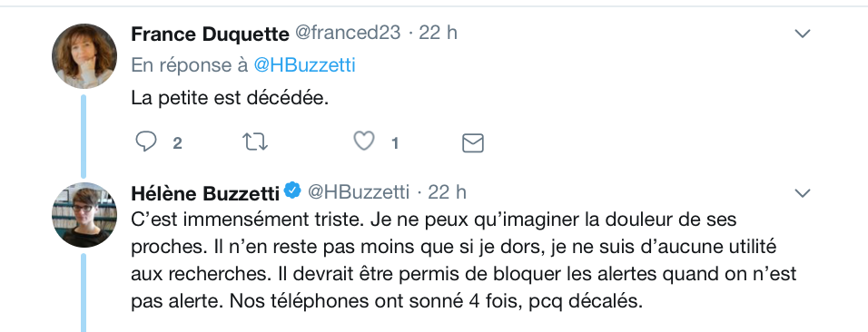868x332 pixels.
Task: Open France Duquette's profile photo
Action: (84, 56)
